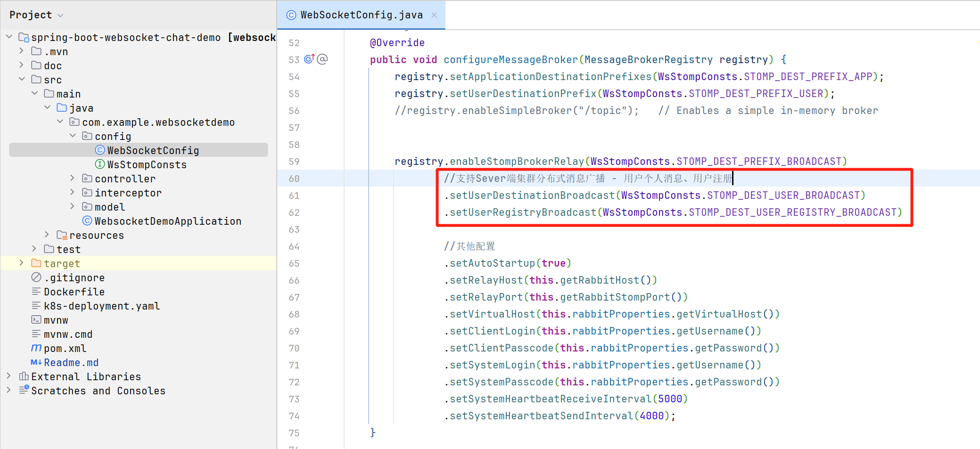Click the controller package icon
The height and width of the screenshot is (449, 980).
pos(87,178)
